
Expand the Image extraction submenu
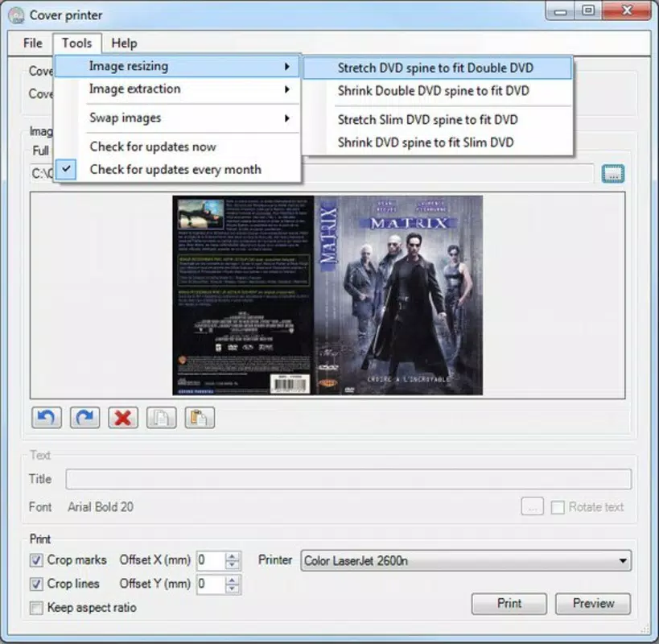tap(177, 89)
